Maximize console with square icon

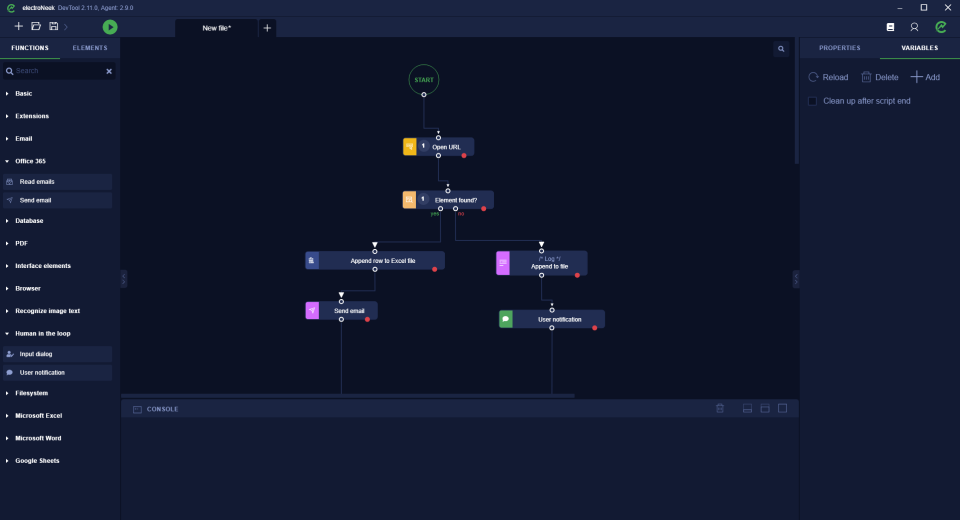tap(782, 409)
